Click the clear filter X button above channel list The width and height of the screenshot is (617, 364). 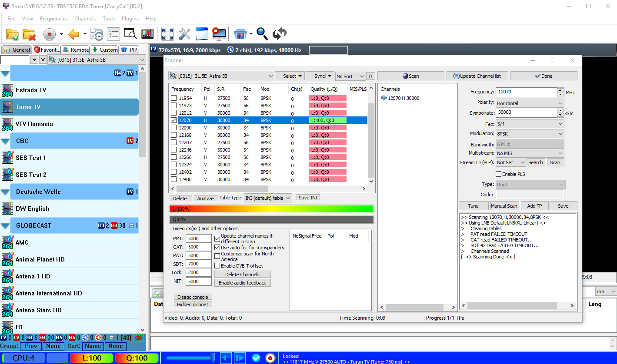43,60
